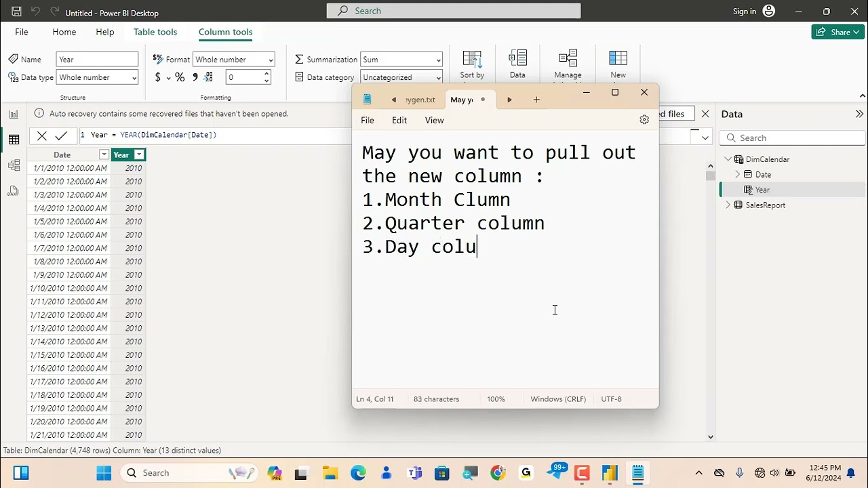Dismiss the auto recovery notification bar
This screenshot has width=868, height=488.
point(705,114)
